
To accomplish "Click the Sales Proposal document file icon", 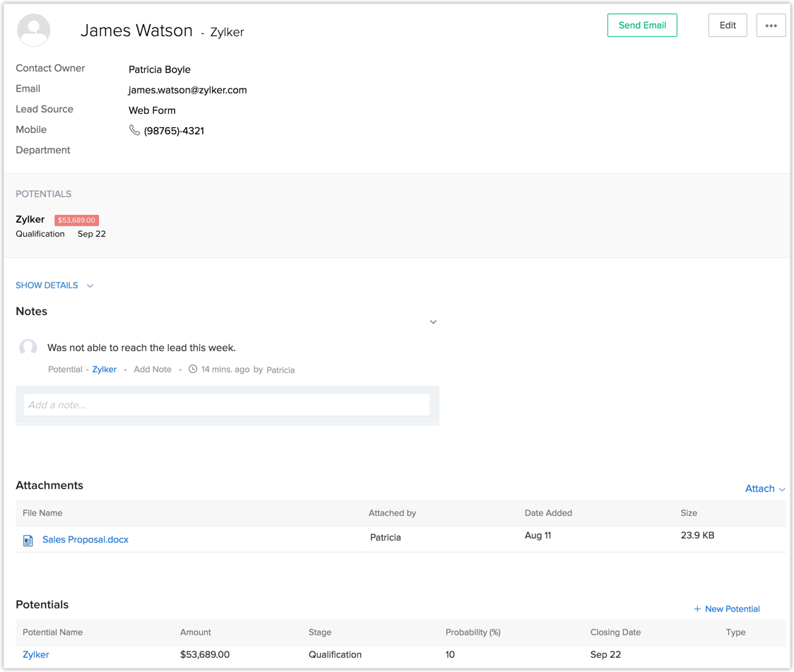I will click(28, 541).
